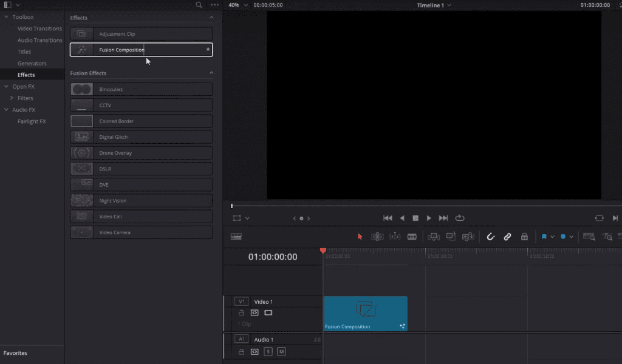
Task: Add a marker with the blue marker icon
Action: pyautogui.click(x=563, y=237)
